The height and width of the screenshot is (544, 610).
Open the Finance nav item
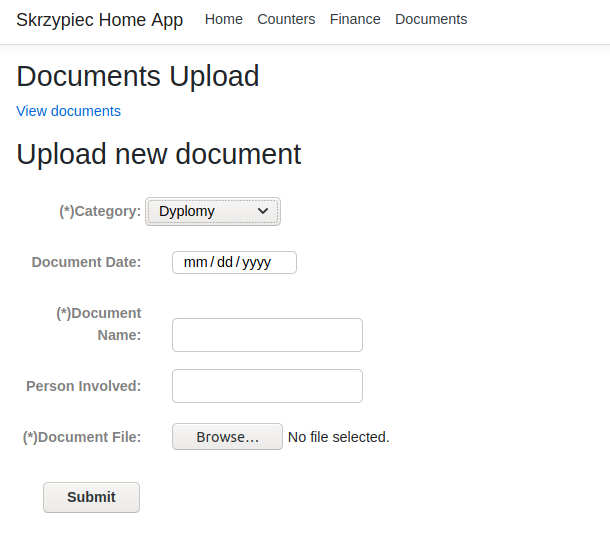click(x=355, y=19)
